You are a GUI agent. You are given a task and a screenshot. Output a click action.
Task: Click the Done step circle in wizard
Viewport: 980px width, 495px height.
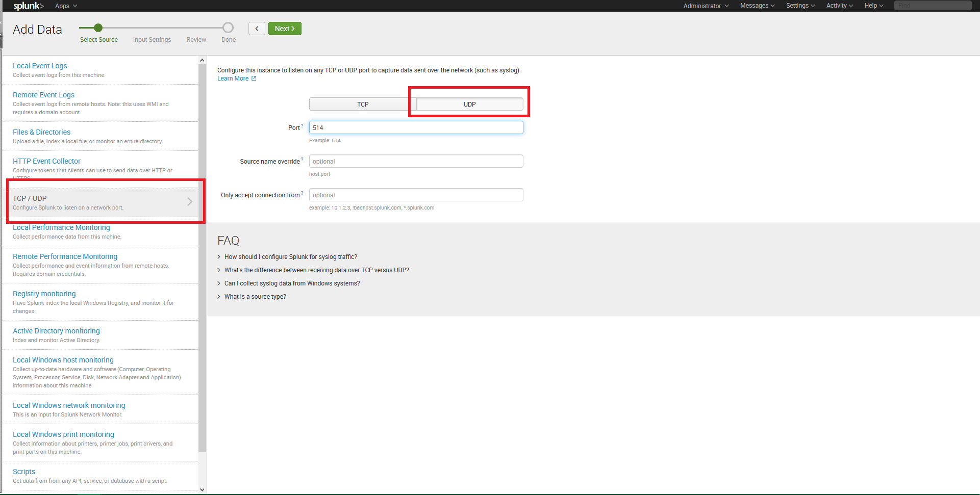tap(228, 28)
